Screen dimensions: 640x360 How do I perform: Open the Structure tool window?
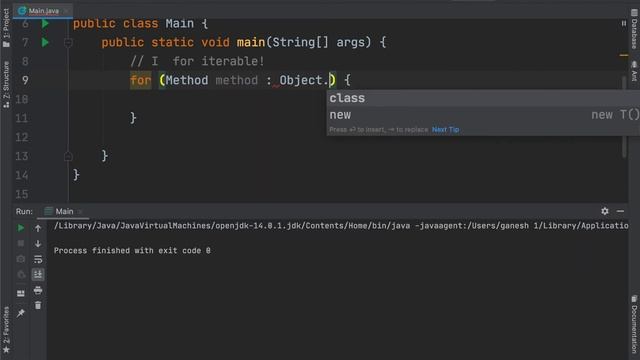(6, 84)
